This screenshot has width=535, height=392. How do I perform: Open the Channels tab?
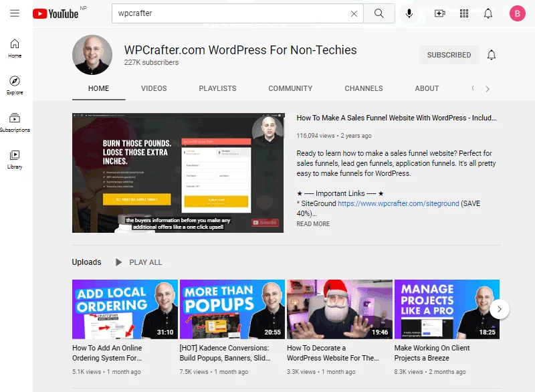click(363, 88)
